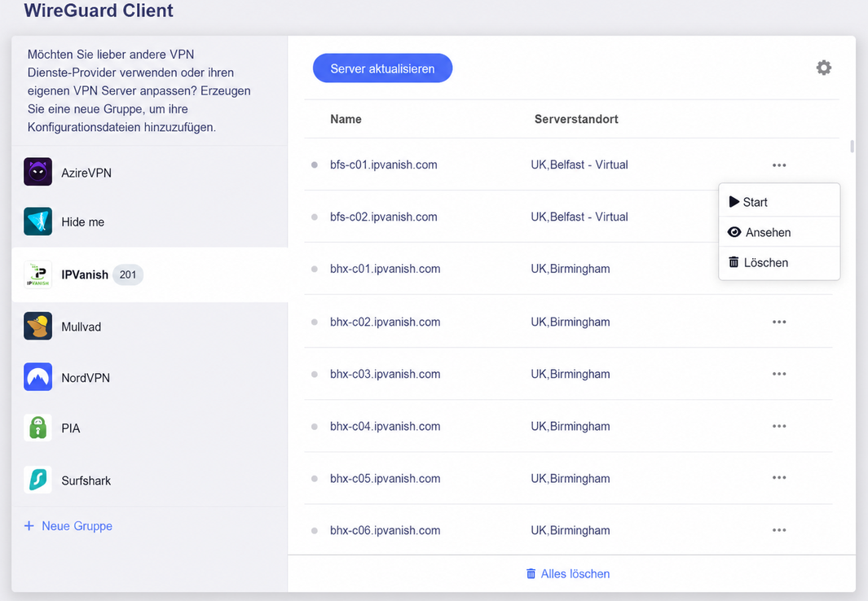Select server bfs-c02.ipvanish.com

(384, 217)
